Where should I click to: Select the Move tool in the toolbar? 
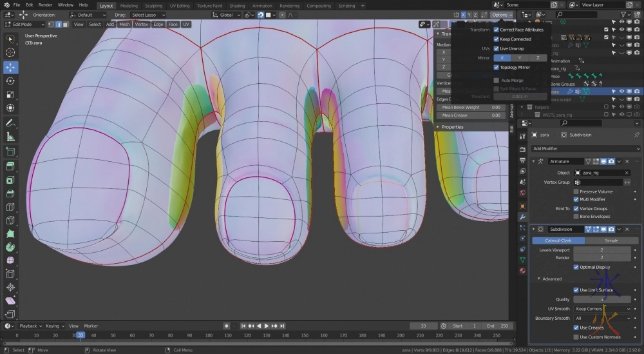(x=10, y=67)
